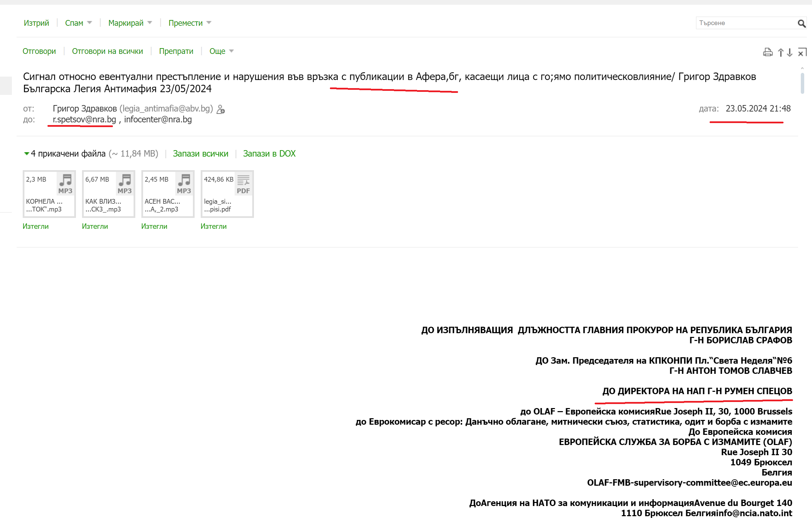The height and width of the screenshot is (525, 812).
Task: Click Отговори to reply
Action: (x=39, y=51)
